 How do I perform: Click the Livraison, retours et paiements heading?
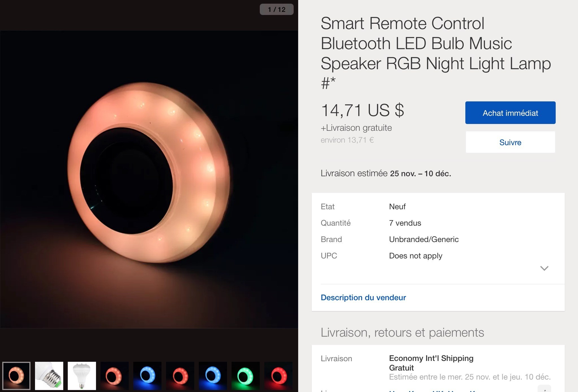(402, 332)
